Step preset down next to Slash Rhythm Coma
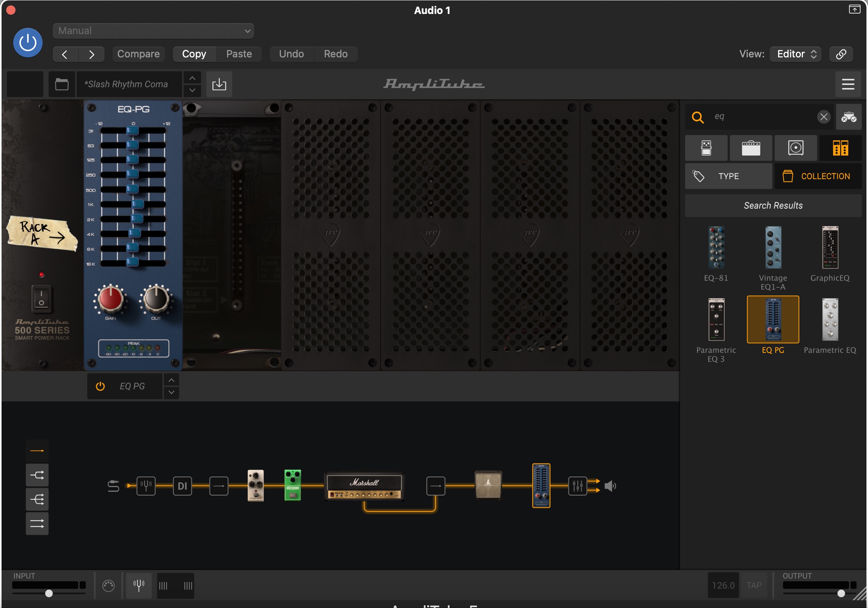The height and width of the screenshot is (608, 868). (192, 90)
